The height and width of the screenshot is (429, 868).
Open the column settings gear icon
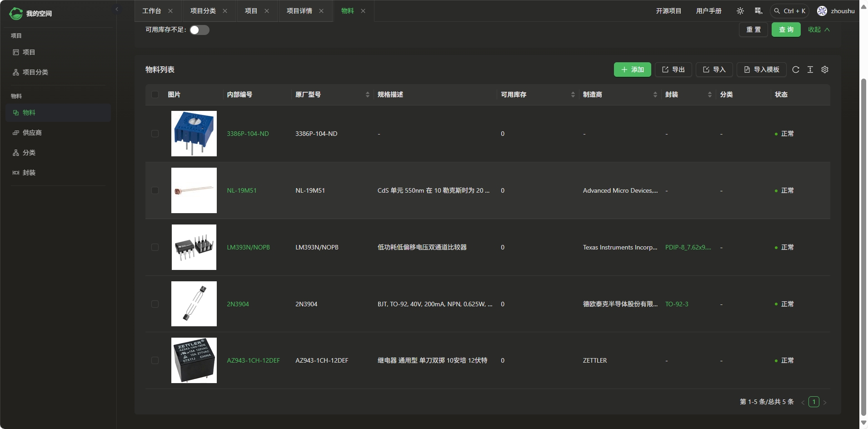[825, 70]
